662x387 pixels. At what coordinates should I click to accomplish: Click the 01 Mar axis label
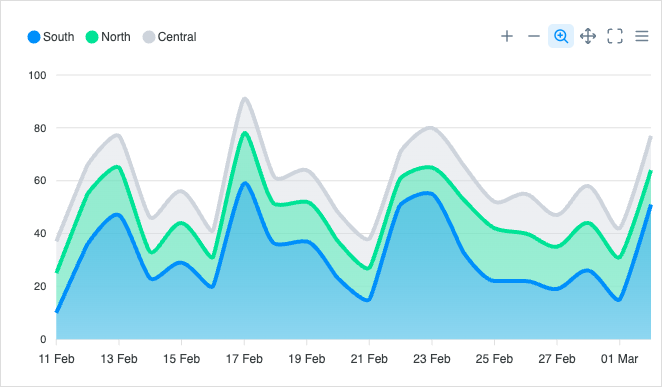(x=619, y=359)
